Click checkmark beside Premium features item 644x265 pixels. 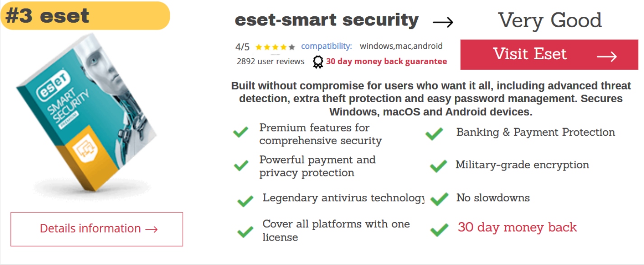[241, 132]
